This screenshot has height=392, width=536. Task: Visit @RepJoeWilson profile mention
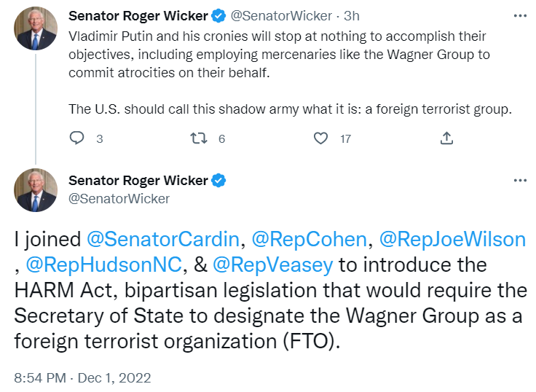tap(452, 238)
